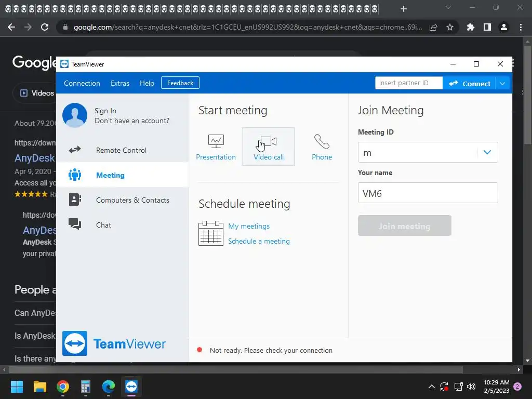Image resolution: width=532 pixels, height=399 pixels.
Task: Open the Chat section
Action: (x=122, y=224)
